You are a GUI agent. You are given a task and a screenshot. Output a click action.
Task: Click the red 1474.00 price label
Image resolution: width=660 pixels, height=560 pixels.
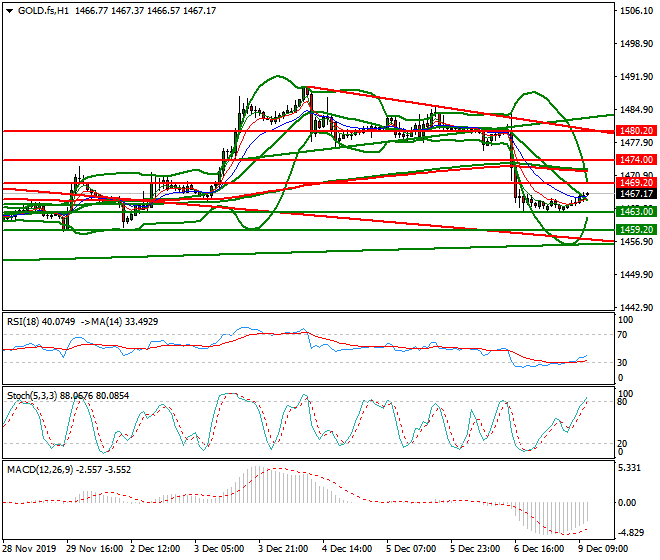[x=636, y=160]
